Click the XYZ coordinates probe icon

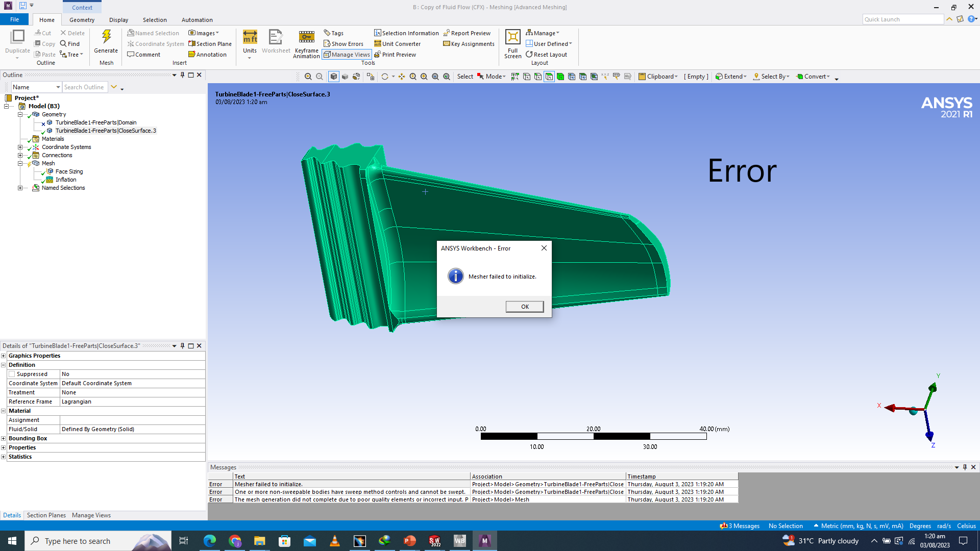tap(605, 77)
